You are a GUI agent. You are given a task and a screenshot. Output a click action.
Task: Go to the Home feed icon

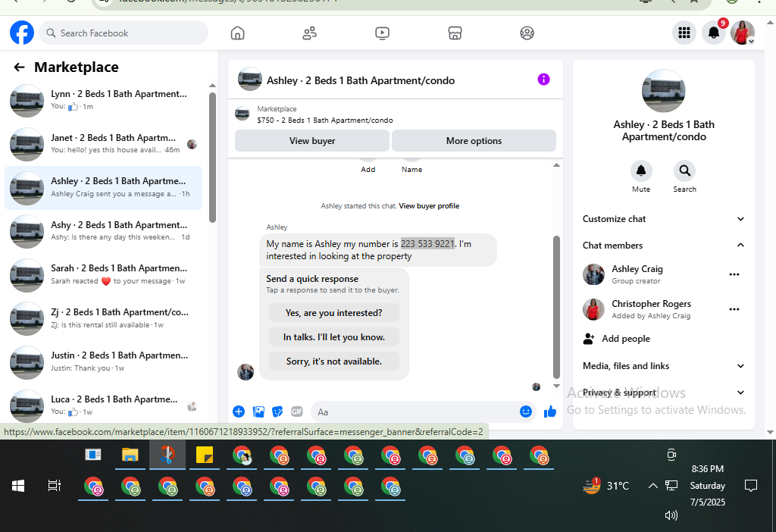237,33
